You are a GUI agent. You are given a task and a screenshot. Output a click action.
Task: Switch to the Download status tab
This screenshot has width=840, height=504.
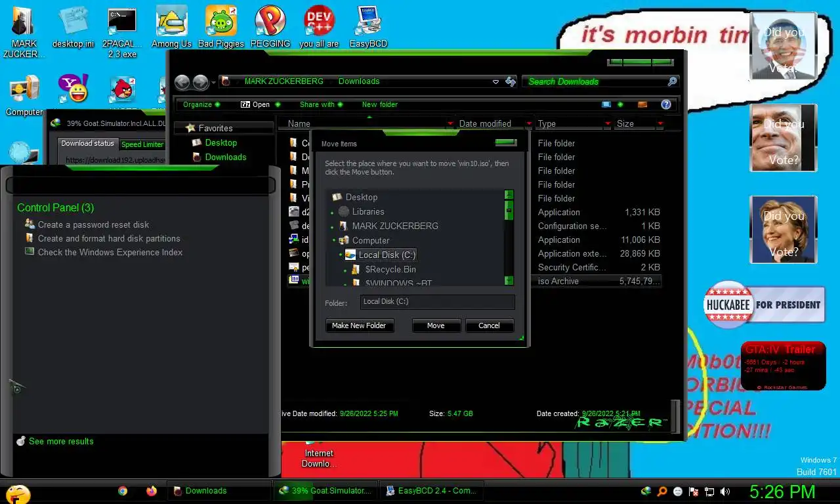point(87,143)
